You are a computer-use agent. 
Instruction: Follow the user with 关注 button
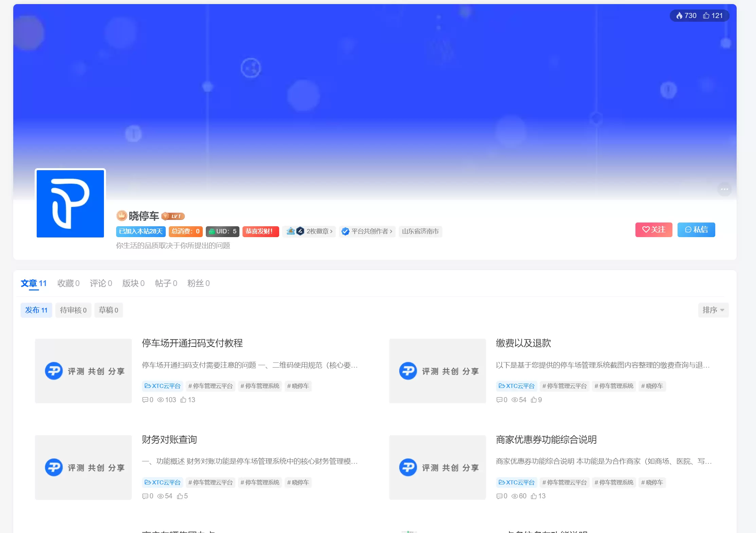click(x=654, y=230)
